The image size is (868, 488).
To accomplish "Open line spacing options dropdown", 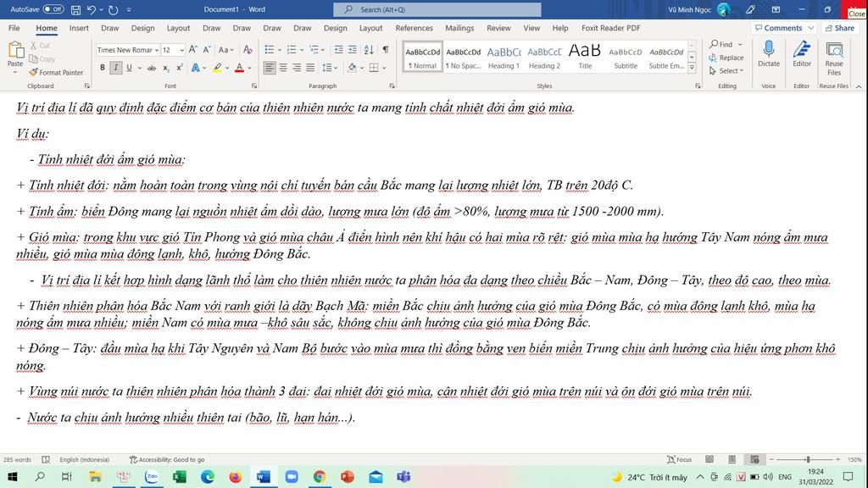I will (x=336, y=68).
